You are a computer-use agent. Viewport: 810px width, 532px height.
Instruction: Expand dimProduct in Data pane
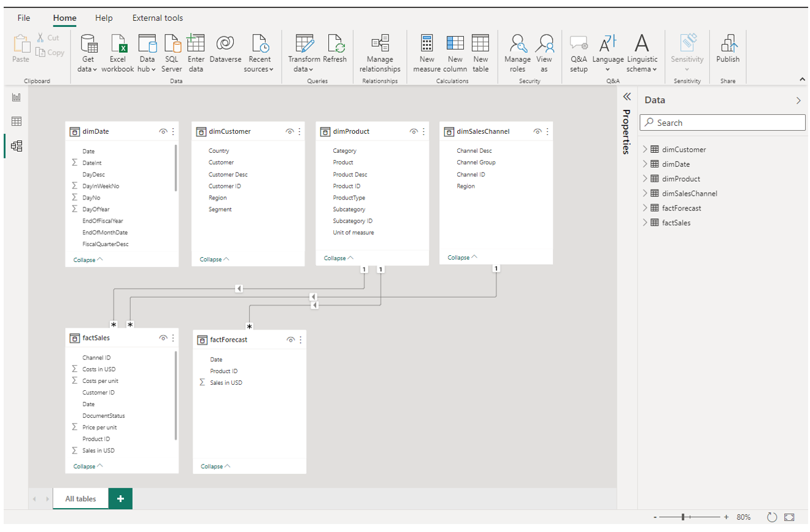click(x=645, y=179)
